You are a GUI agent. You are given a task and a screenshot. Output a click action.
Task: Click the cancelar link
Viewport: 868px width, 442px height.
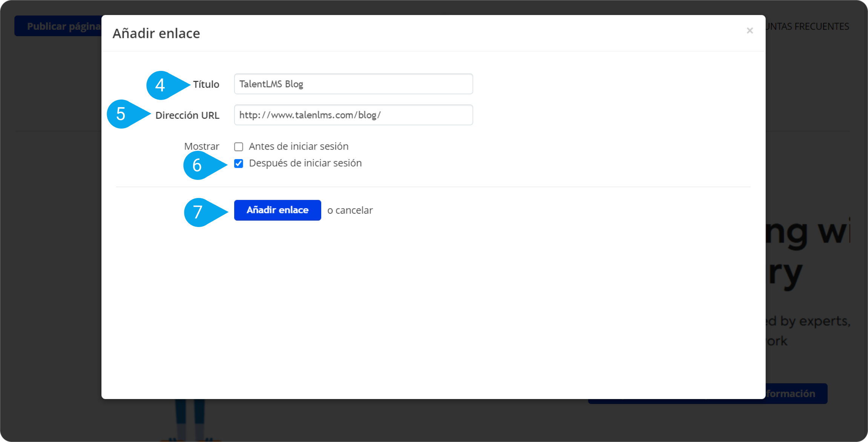[354, 210]
